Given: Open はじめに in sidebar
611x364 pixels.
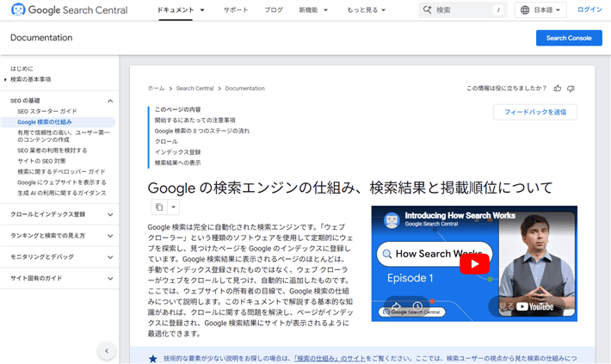Looking at the screenshot, I should pos(22,69).
